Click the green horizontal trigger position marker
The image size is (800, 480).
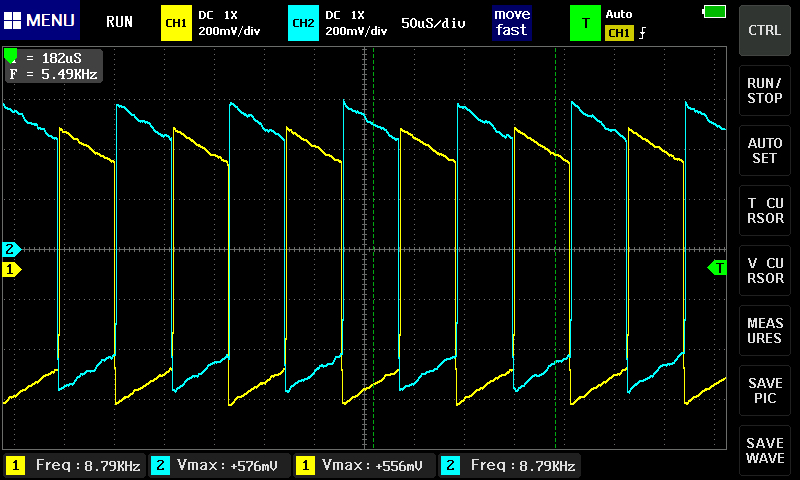tap(11, 53)
